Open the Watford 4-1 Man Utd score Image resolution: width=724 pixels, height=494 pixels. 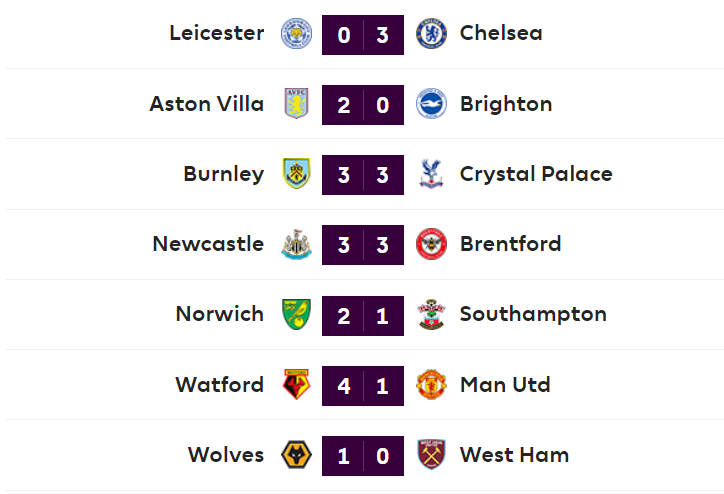point(363,385)
